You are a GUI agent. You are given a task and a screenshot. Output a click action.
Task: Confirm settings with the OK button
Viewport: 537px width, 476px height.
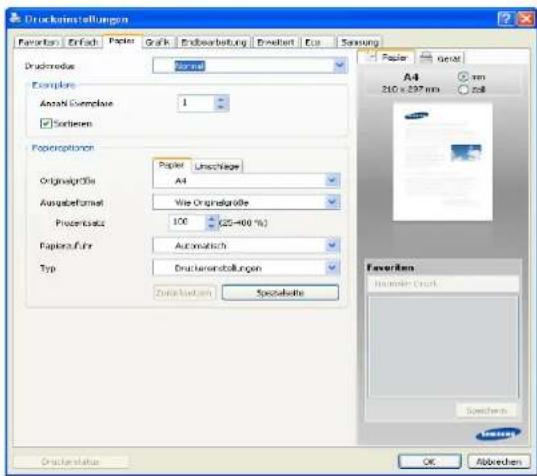429,462
